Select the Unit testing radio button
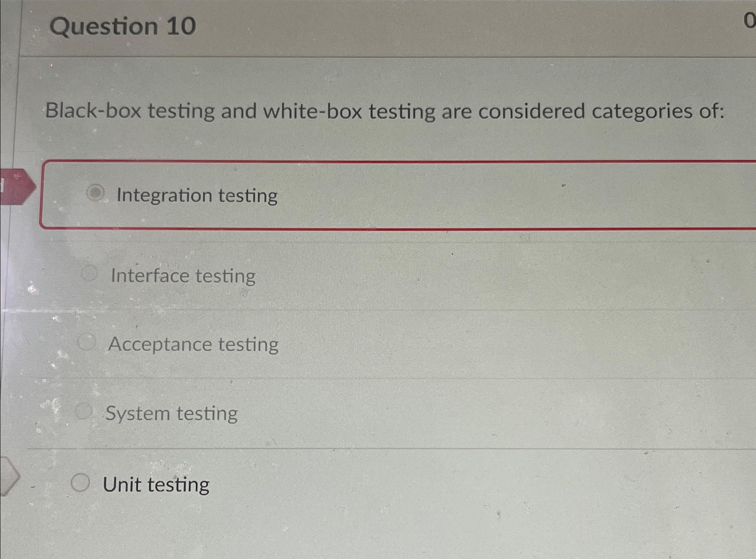756x559 pixels. 80,483
